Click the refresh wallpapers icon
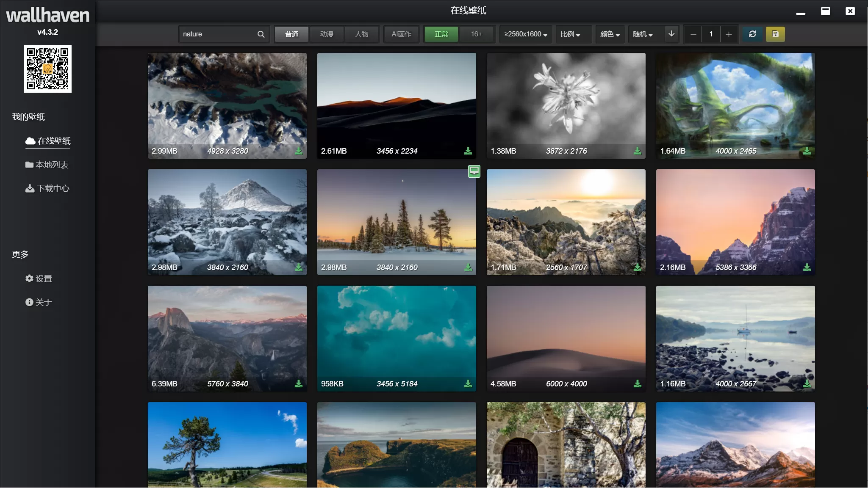Screen dimensions: 868x488 point(752,34)
